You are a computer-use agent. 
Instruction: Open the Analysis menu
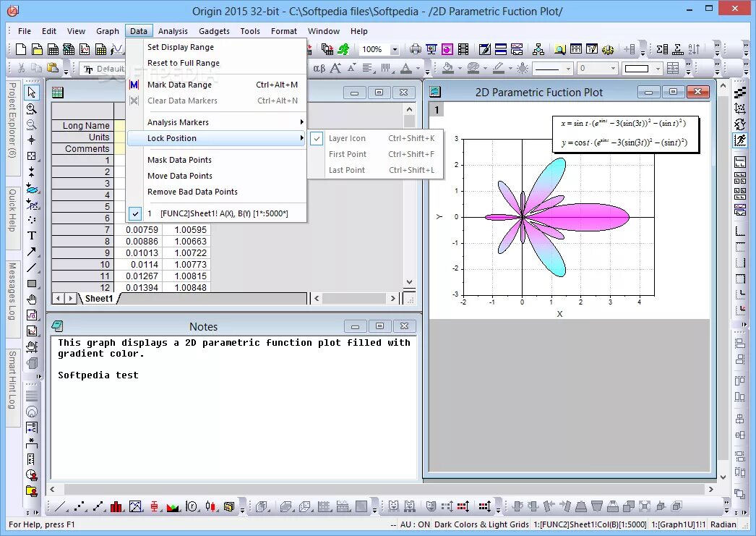point(173,31)
